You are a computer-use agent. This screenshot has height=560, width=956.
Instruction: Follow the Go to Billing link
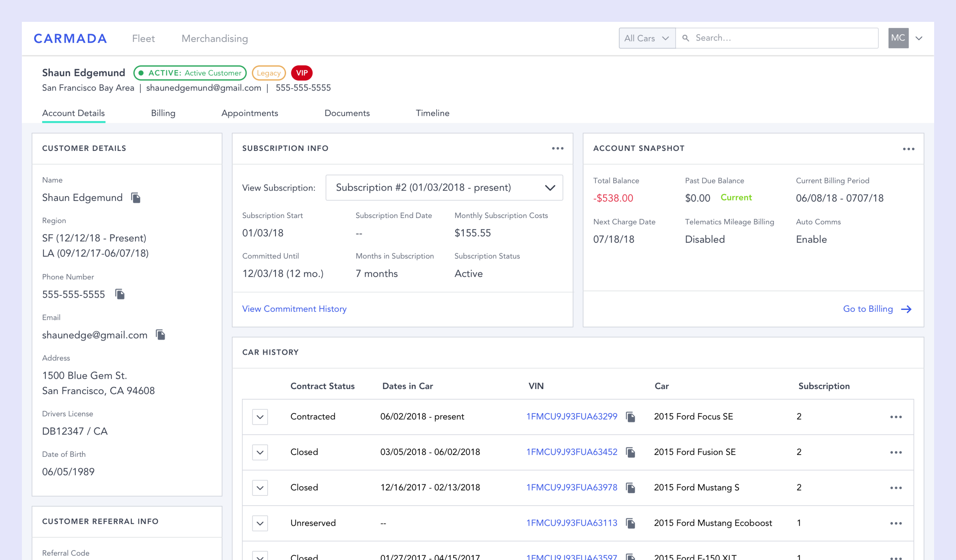point(877,309)
